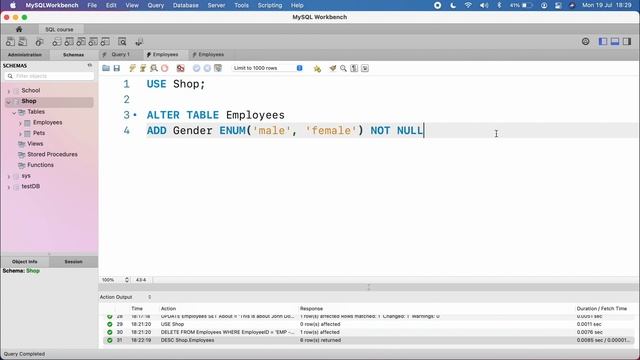Open the Query 1 tab
Screen dimensions: 640x360
120,55
